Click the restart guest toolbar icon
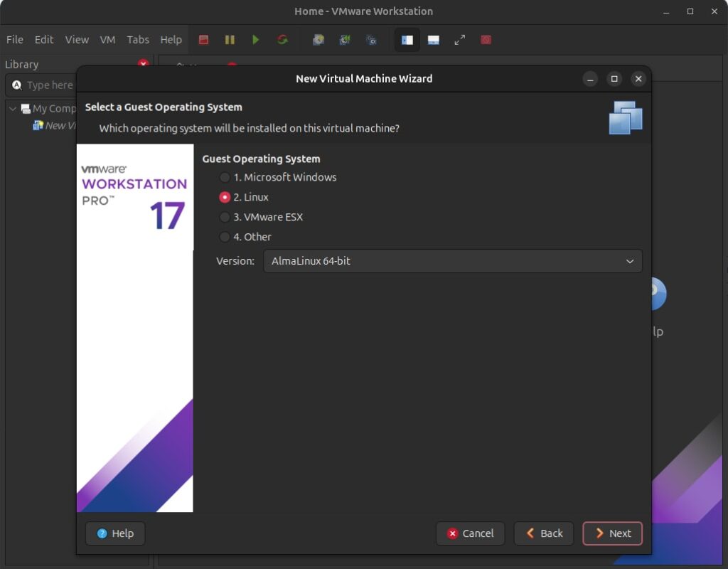This screenshot has width=728, height=569. click(282, 40)
